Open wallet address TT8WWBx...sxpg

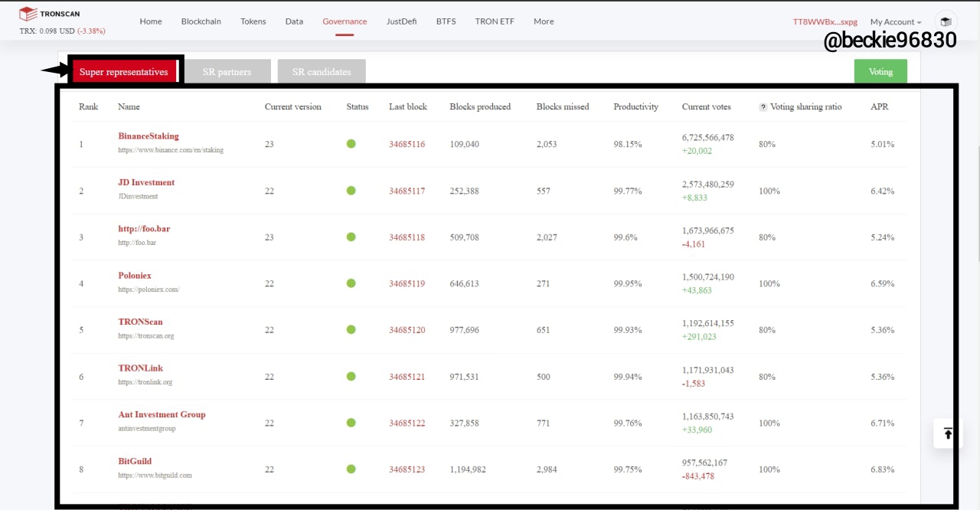tap(825, 22)
